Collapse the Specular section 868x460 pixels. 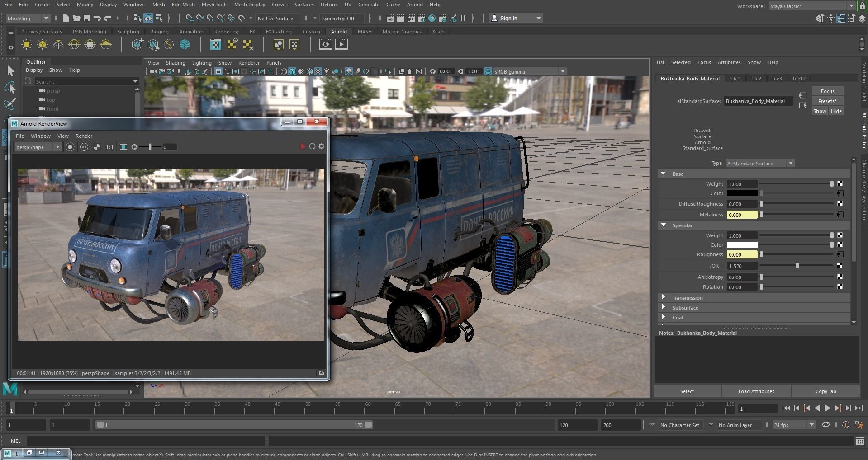663,225
